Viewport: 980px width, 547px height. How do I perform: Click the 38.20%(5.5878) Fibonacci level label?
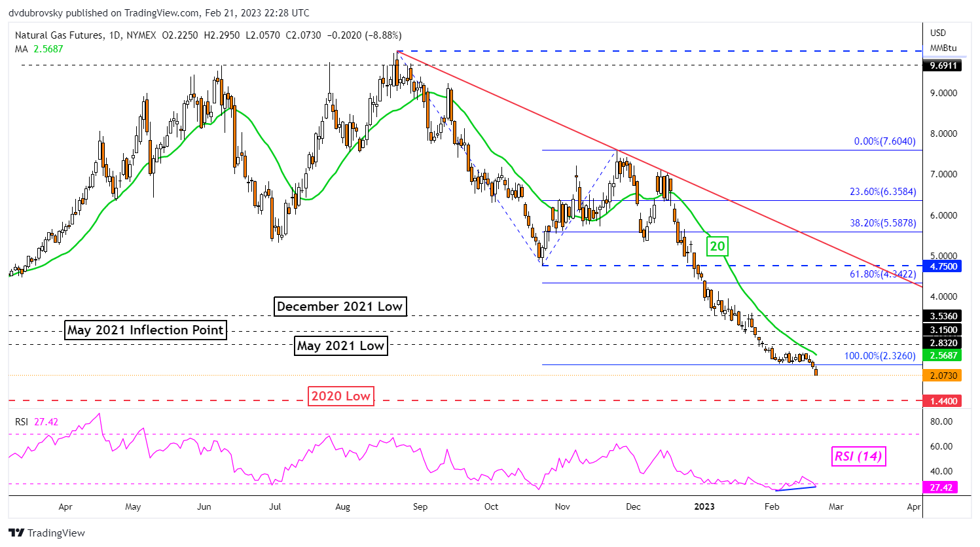(882, 223)
